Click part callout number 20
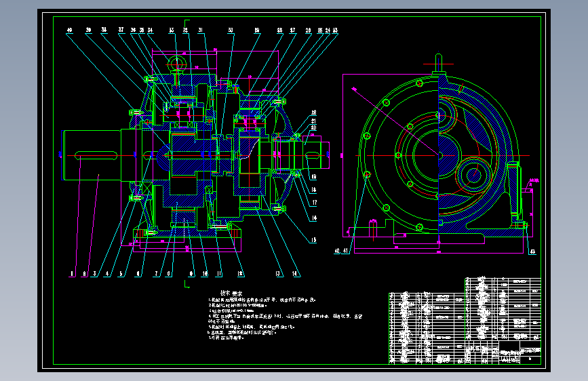The image size is (588, 381). 313,128
